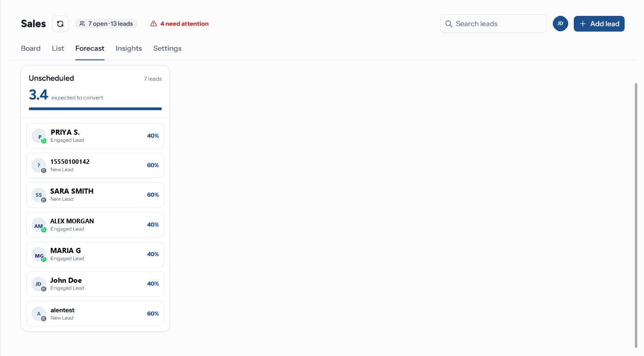Open the alentest lead card
Image resolution: width=644 pixels, height=356 pixels.
point(95,313)
